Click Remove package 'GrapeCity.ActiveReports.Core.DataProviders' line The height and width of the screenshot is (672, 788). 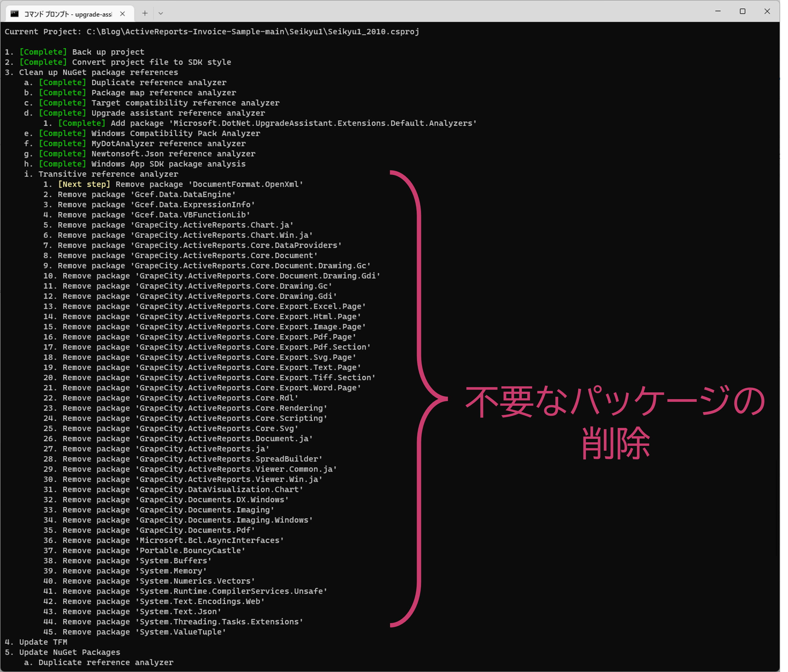[192, 245]
